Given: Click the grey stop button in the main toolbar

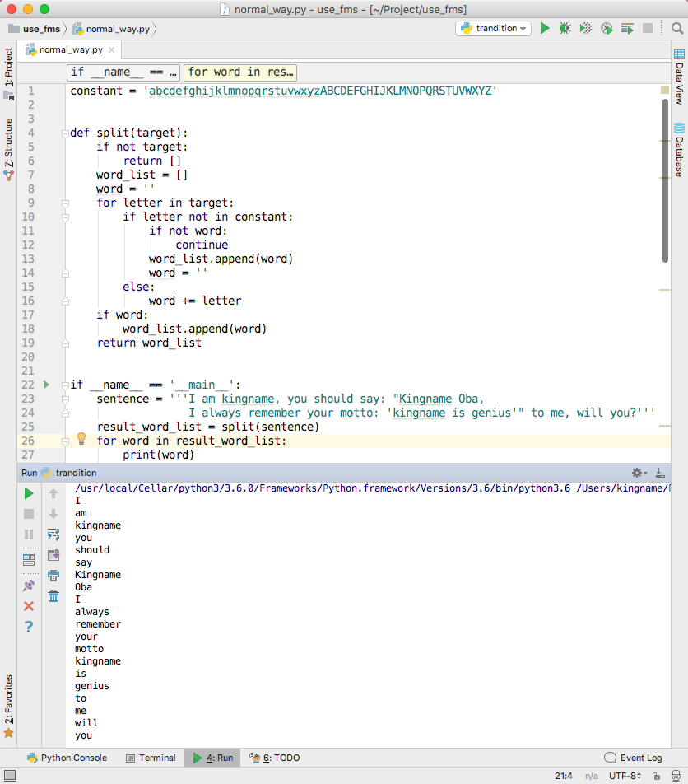Looking at the screenshot, I should (x=648, y=28).
